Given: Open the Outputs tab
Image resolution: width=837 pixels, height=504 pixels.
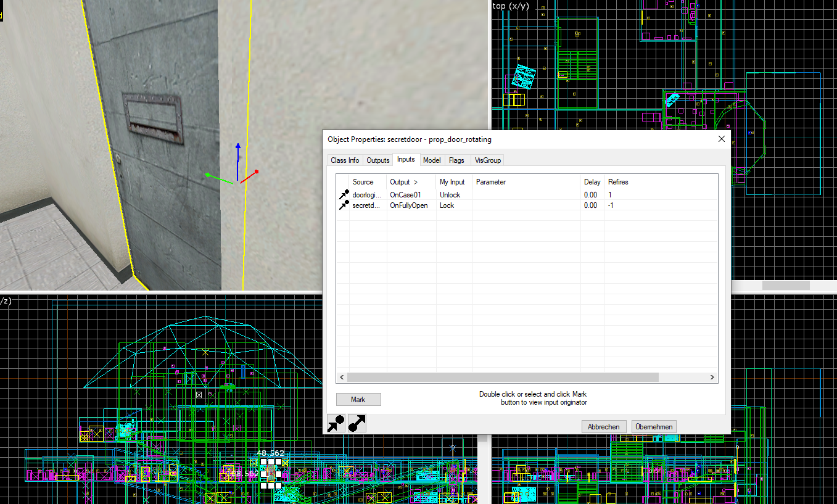Looking at the screenshot, I should pyautogui.click(x=377, y=160).
